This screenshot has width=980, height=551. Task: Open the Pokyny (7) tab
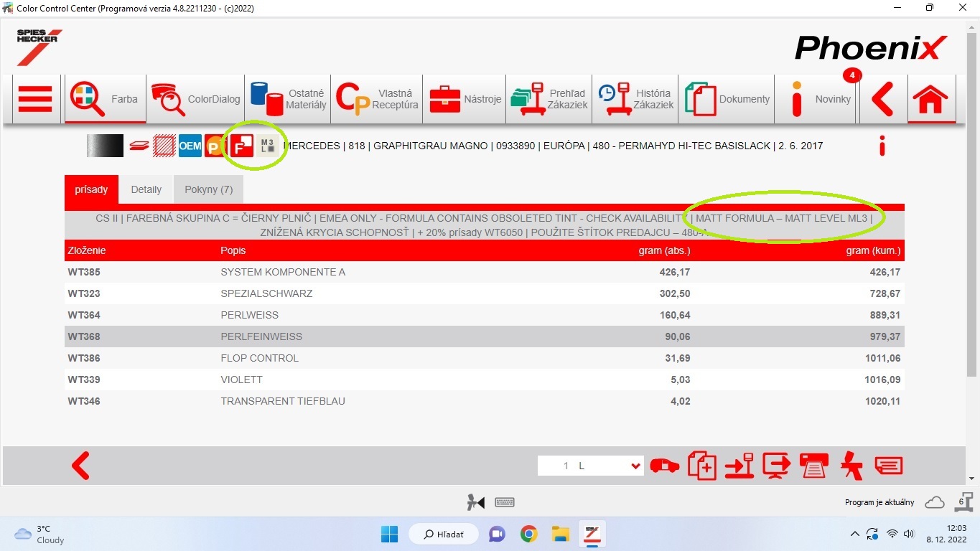[x=208, y=189]
